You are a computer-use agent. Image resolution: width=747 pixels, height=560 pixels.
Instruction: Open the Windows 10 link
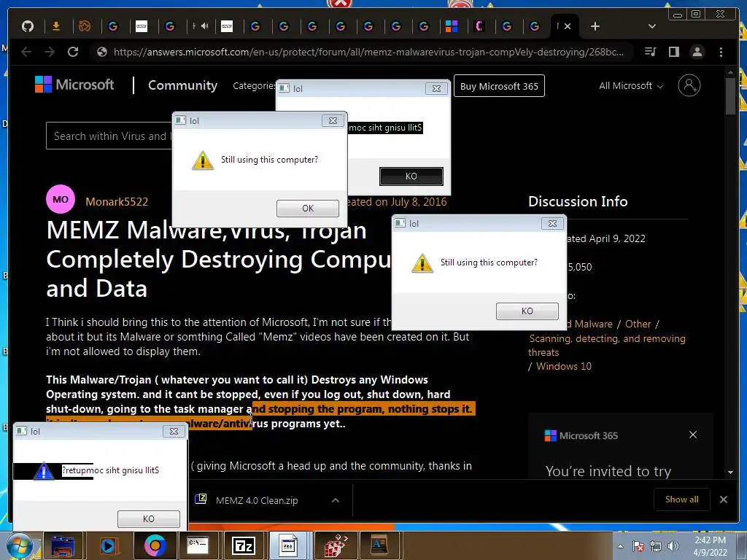click(x=564, y=366)
